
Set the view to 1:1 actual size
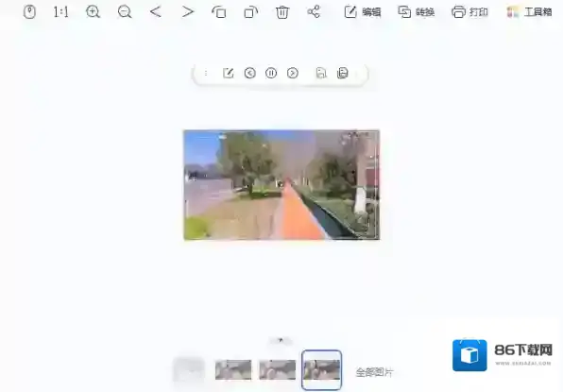[x=60, y=12]
